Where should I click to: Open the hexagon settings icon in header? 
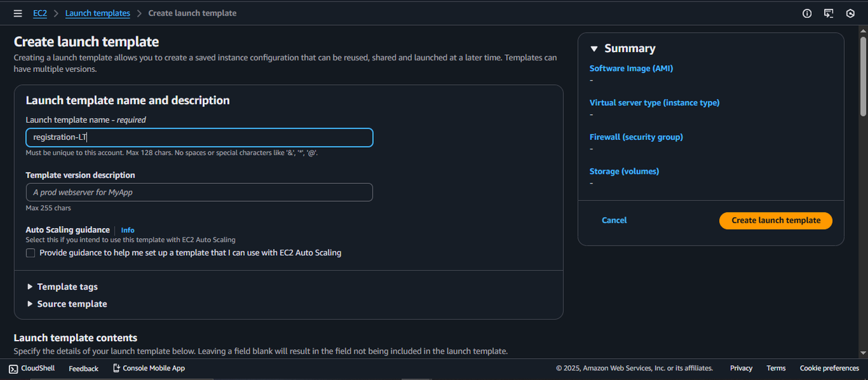coord(850,14)
